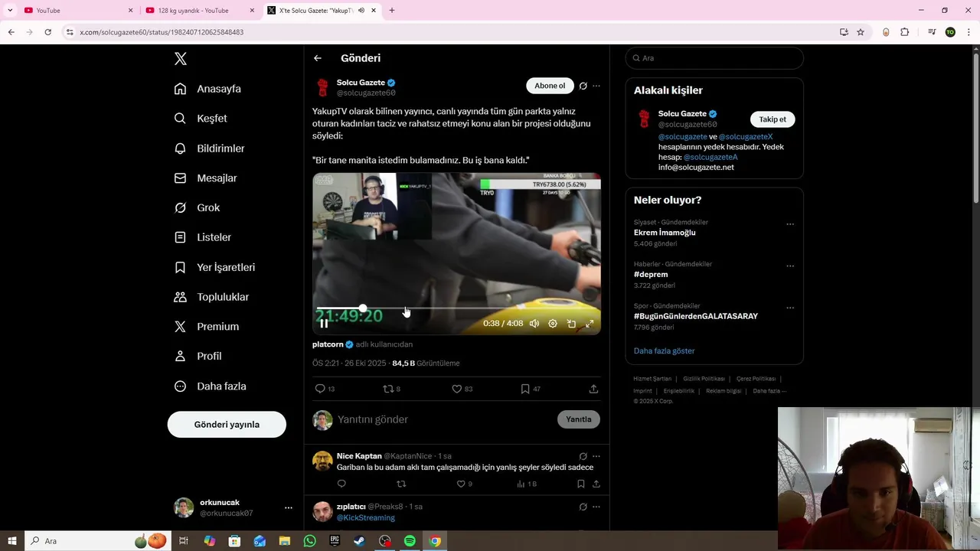Open Listeler in the sidebar
The width and height of the screenshot is (980, 551).
[x=202, y=237]
